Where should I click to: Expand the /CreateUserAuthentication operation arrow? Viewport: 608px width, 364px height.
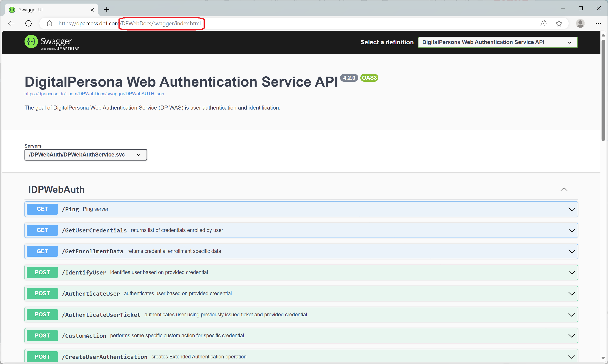coord(572,357)
